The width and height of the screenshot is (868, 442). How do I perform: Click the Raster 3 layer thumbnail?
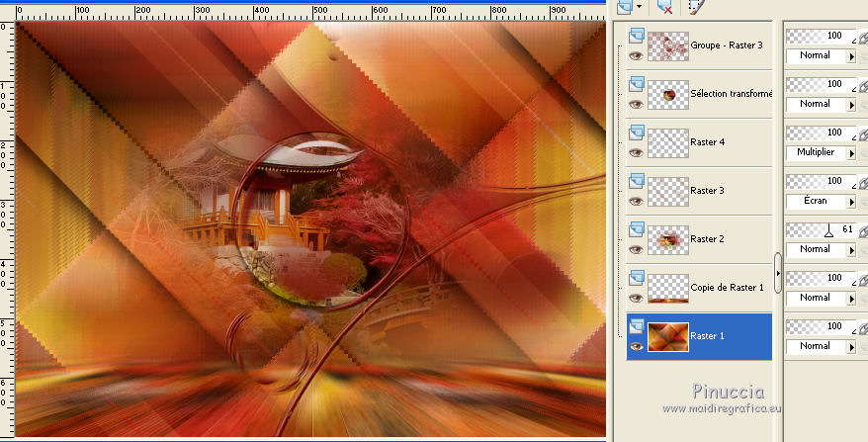click(668, 191)
